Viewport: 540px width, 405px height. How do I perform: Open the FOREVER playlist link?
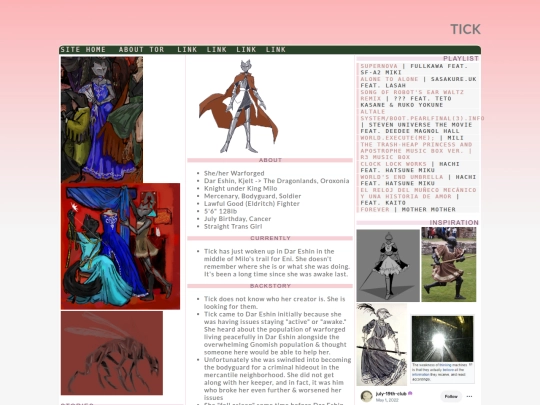point(375,209)
